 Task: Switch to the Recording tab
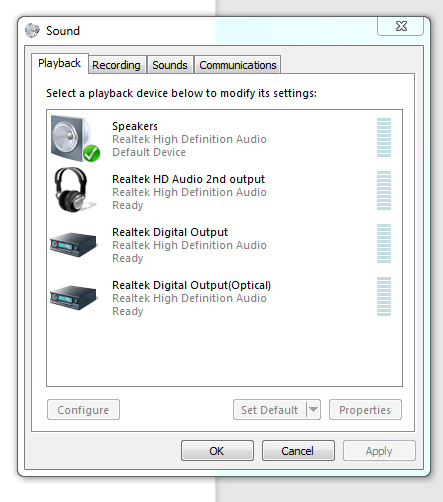116,65
